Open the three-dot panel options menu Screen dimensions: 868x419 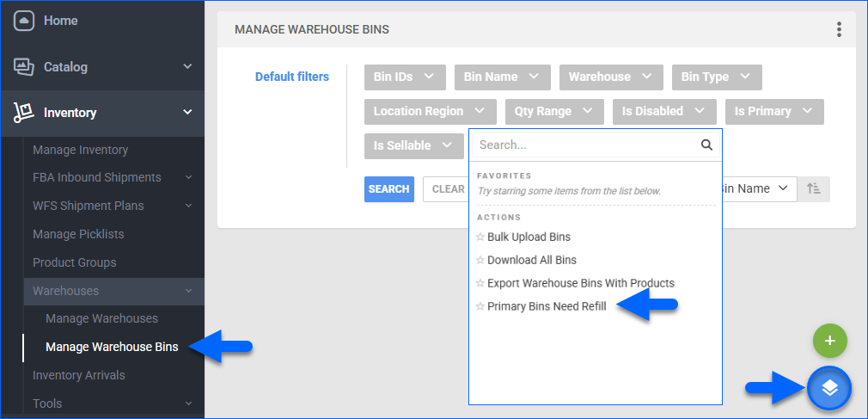839,30
